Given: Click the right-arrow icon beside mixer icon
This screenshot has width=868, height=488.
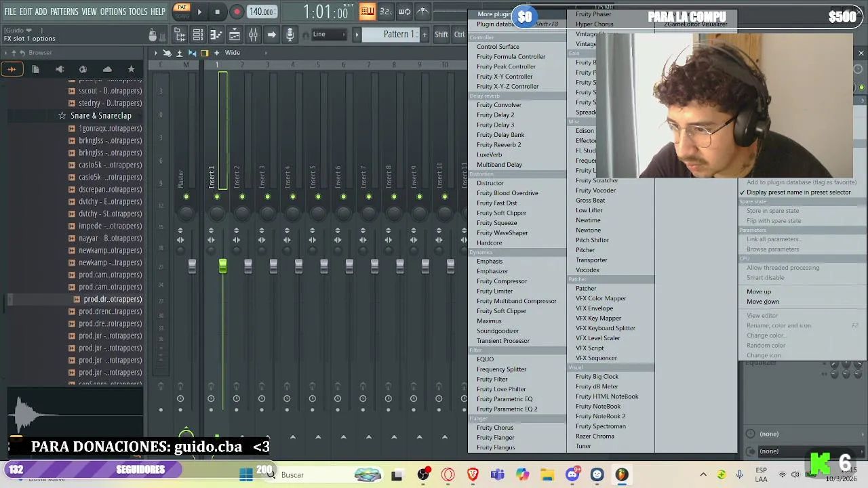Looking at the screenshot, I should tap(271, 35).
